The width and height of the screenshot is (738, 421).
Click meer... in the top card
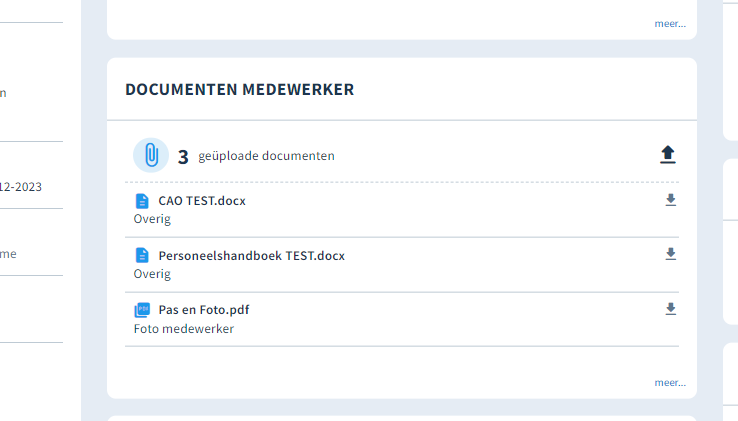point(670,24)
